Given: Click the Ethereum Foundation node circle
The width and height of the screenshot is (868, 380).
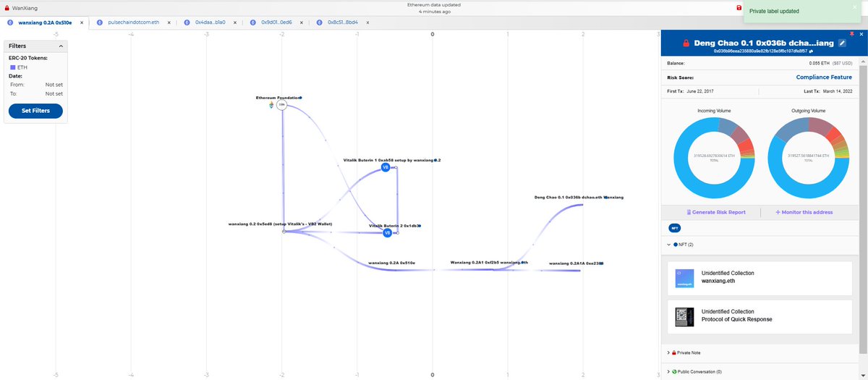Looking at the screenshot, I should pos(282,105).
